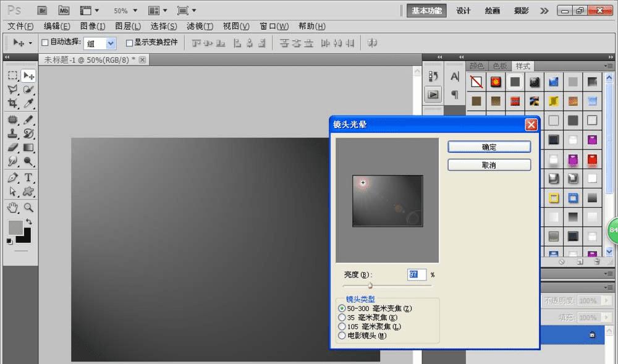Swap foreground and background colors
Image resolution: width=618 pixels, height=364 pixels.
(28, 222)
